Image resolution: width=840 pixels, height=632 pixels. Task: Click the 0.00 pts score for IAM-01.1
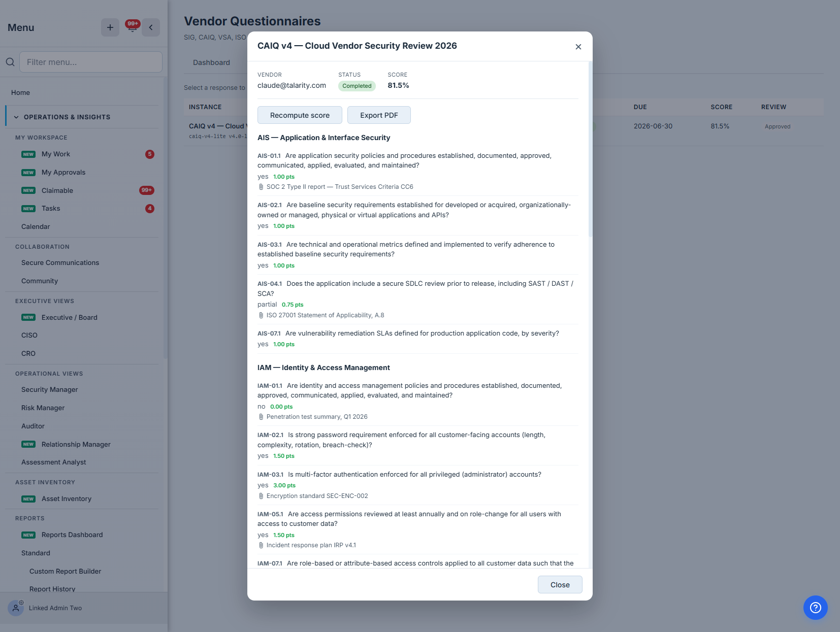click(281, 407)
